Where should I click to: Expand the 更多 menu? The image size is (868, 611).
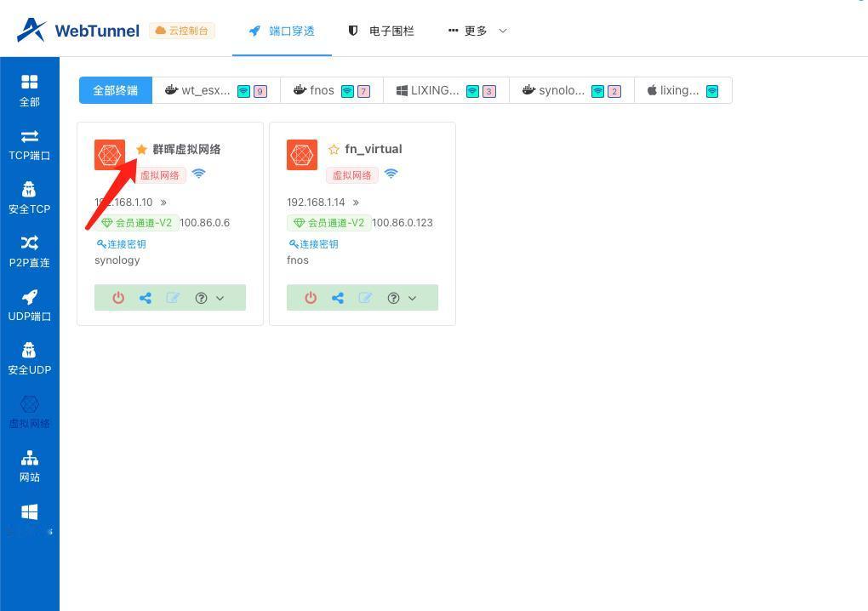pyautogui.click(x=477, y=31)
